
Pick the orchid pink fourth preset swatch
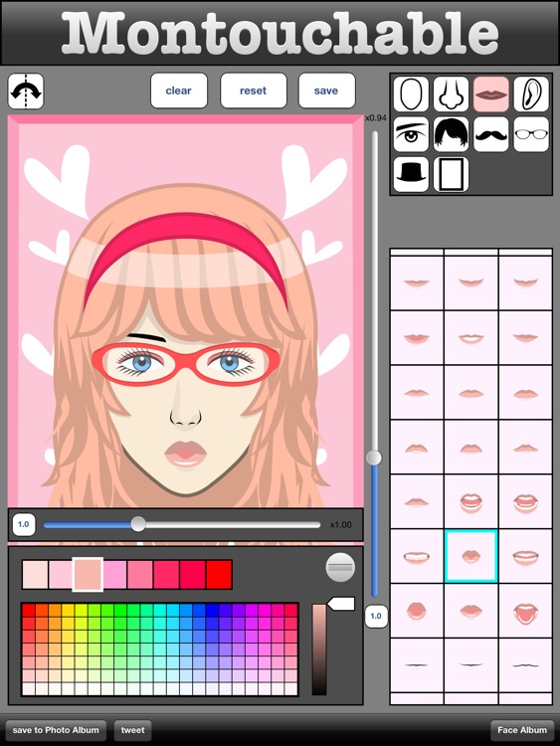[114, 575]
